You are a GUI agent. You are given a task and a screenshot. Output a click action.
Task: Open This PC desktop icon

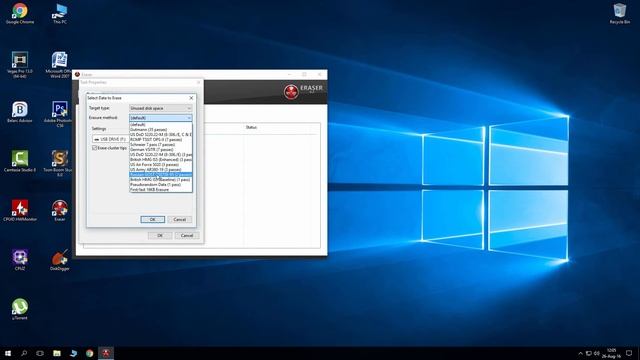[60, 13]
